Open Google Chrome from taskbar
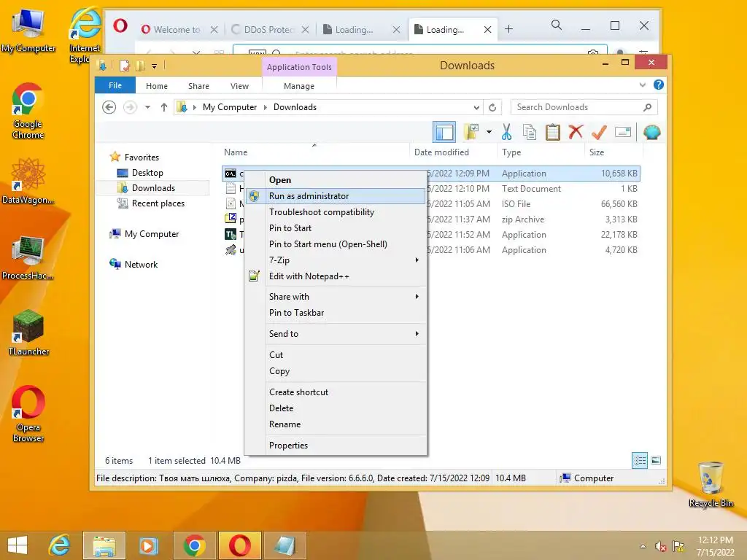Image resolution: width=747 pixels, height=560 pixels. pyautogui.click(x=194, y=545)
